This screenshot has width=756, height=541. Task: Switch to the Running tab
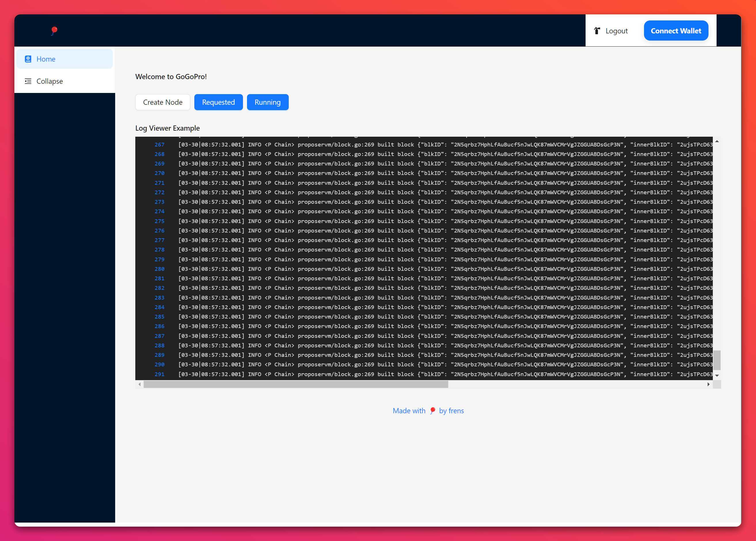[267, 102]
